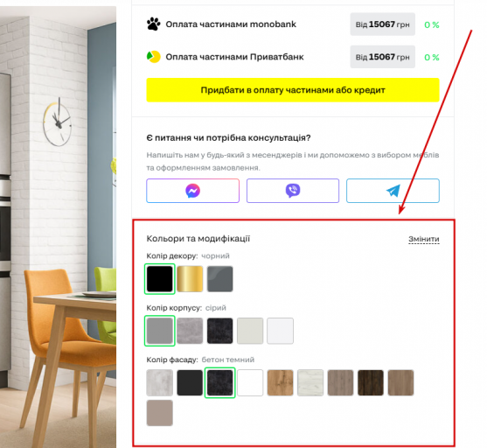The image size is (487, 448).
Task: Click the Колір фасаду label
Action: coord(172,360)
